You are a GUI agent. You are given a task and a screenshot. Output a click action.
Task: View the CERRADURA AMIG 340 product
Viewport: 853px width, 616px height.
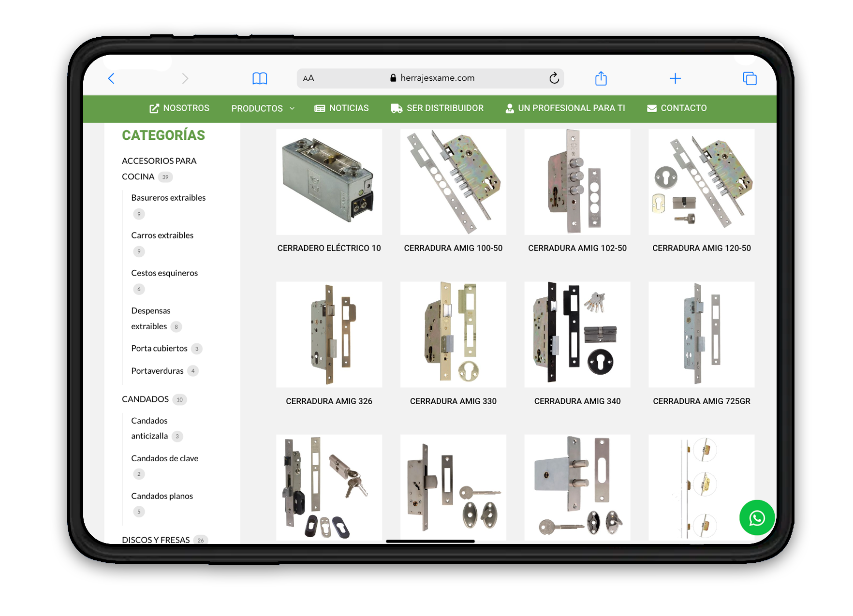pyautogui.click(x=577, y=401)
